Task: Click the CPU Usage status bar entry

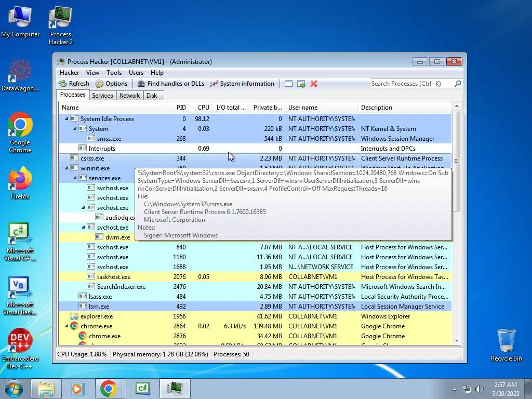Action: (82, 354)
